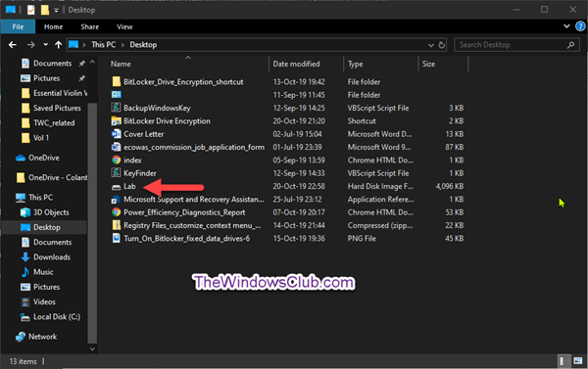The height and width of the screenshot is (369, 588).
Task: Select OneDrive - Colant in navigation pane
Action: coord(51,177)
